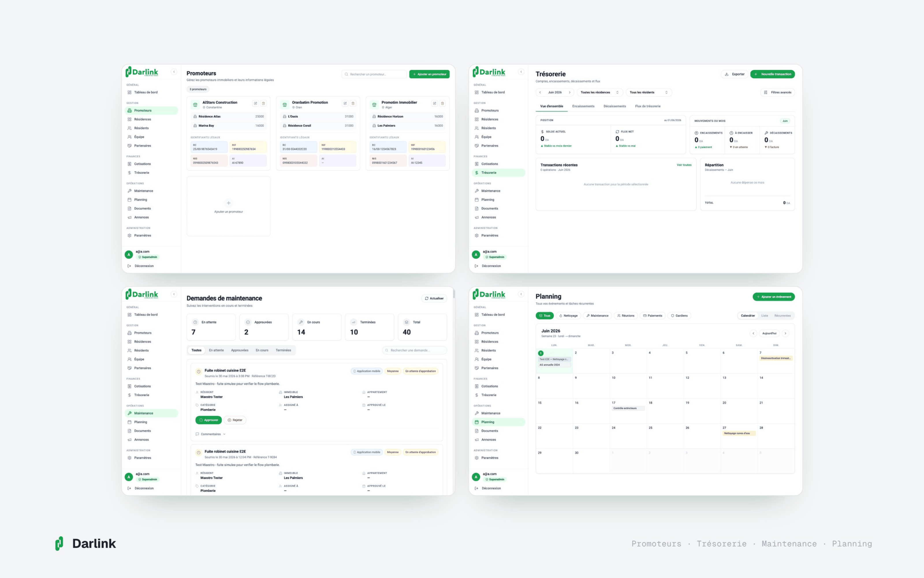Viewport: 924px width, 578px height.
Task: Switch to the Encaissements tab
Action: coord(583,106)
